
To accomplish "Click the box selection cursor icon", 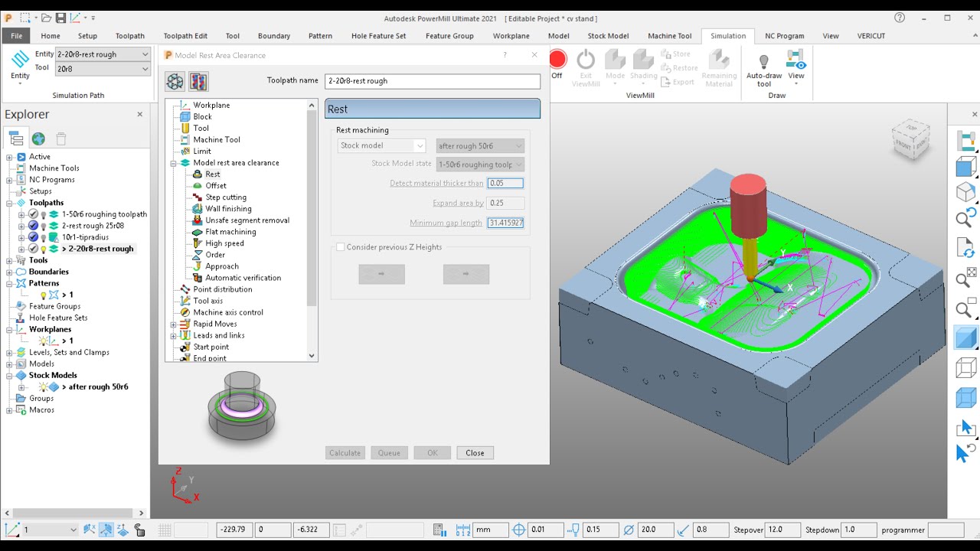I will tap(966, 428).
